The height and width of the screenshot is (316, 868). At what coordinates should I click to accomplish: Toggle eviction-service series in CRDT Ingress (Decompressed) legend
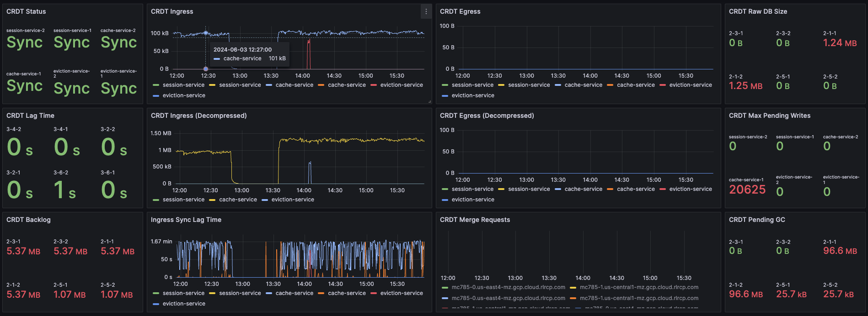(293, 200)
